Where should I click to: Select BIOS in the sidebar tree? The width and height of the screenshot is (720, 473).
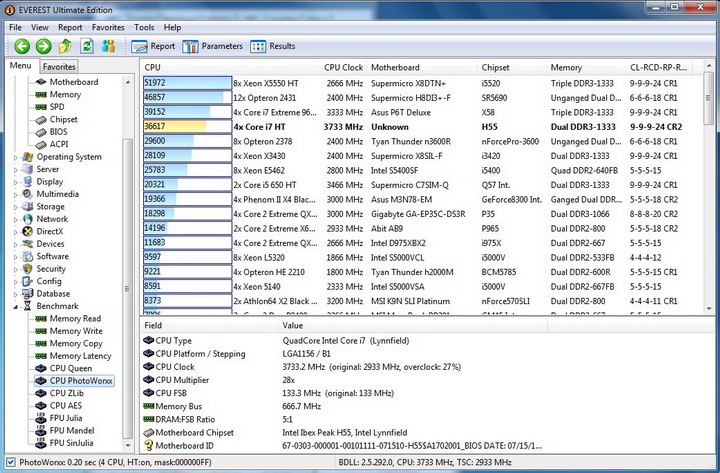pos(51,131)
